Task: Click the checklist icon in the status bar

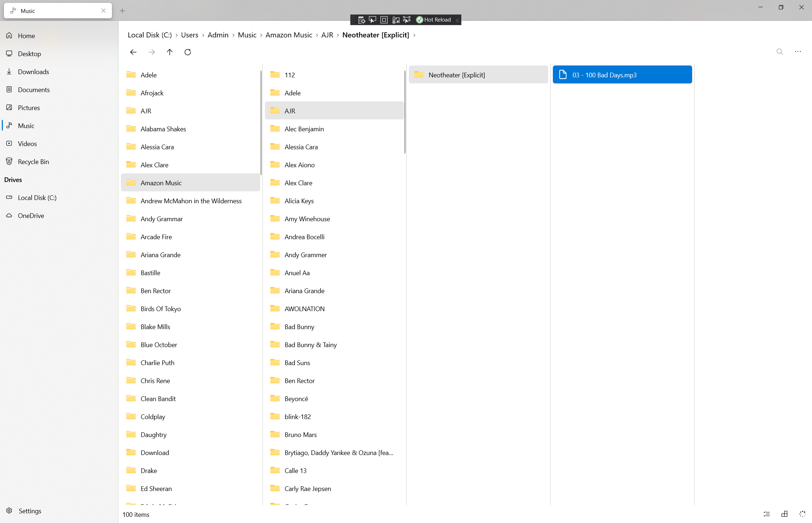Action: pos(767,514)
